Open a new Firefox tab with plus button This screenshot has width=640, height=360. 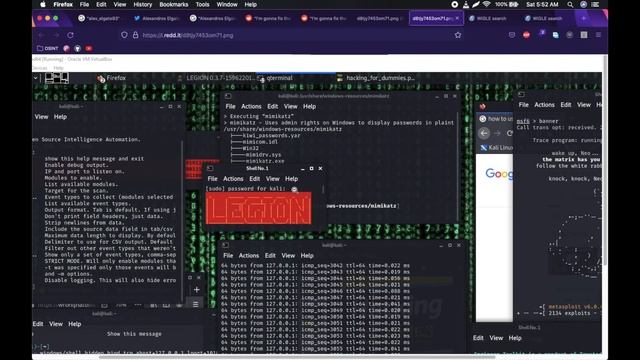point(584,18)
